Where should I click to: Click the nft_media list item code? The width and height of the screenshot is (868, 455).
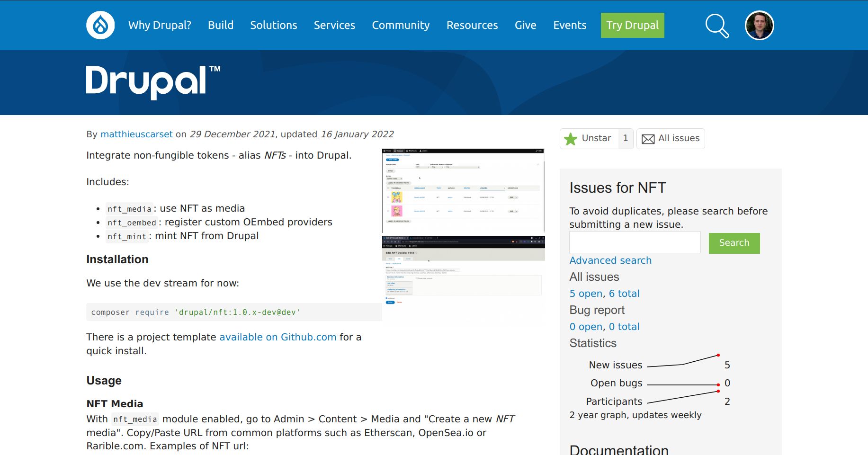pyautogui.click(x=129, y=209)
